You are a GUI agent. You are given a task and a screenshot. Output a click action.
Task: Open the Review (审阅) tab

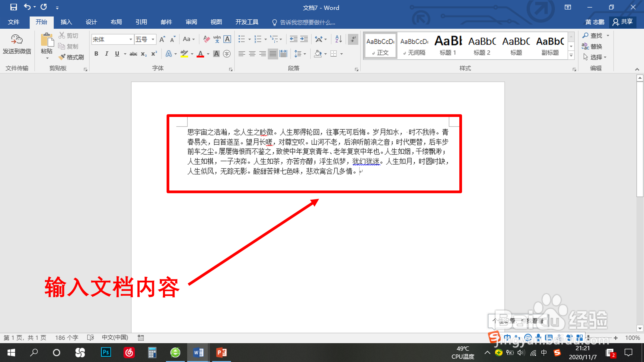click(191, 22)
